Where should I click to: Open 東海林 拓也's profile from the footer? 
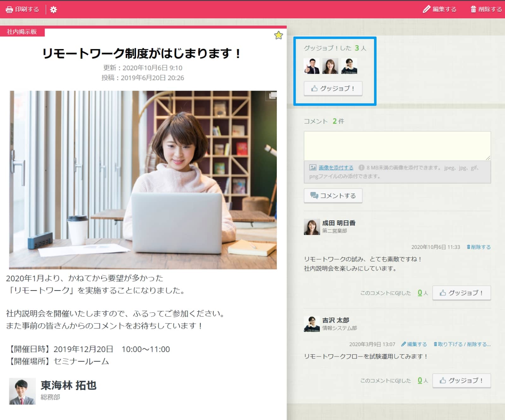point(69,385)
